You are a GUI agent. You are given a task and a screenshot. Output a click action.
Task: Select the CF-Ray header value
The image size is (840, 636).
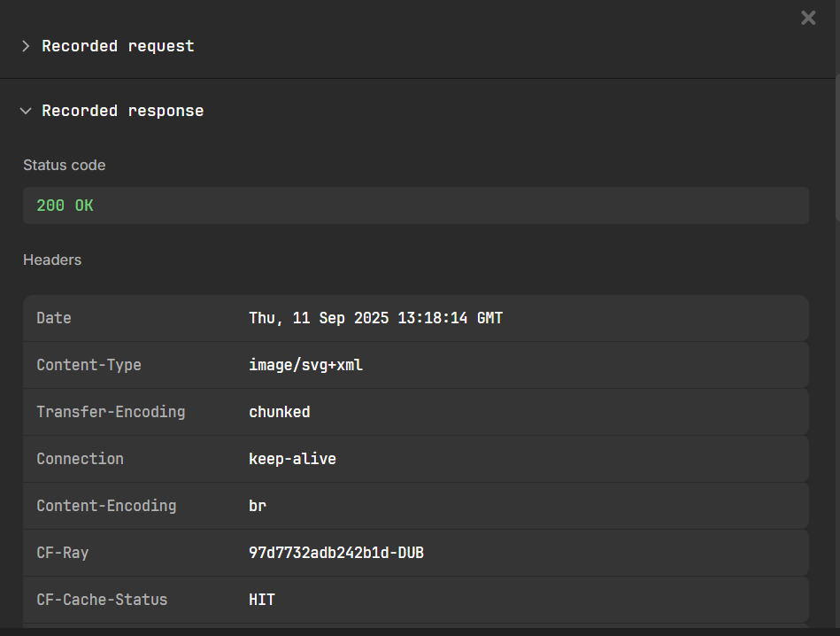point(335,553)
